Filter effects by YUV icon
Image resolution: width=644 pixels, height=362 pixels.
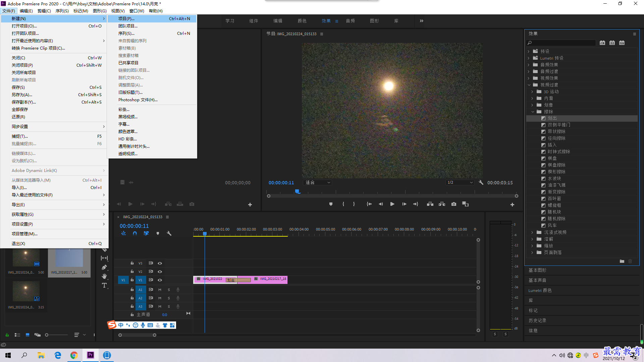pos(622,43)
